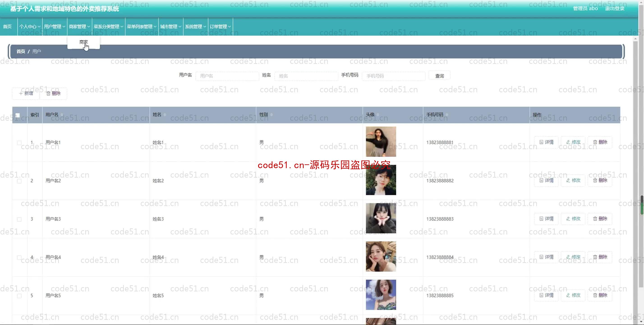Expand the 用户管理 menu
Viewport: 644px width, 325px height.
(x=55, y=27)
